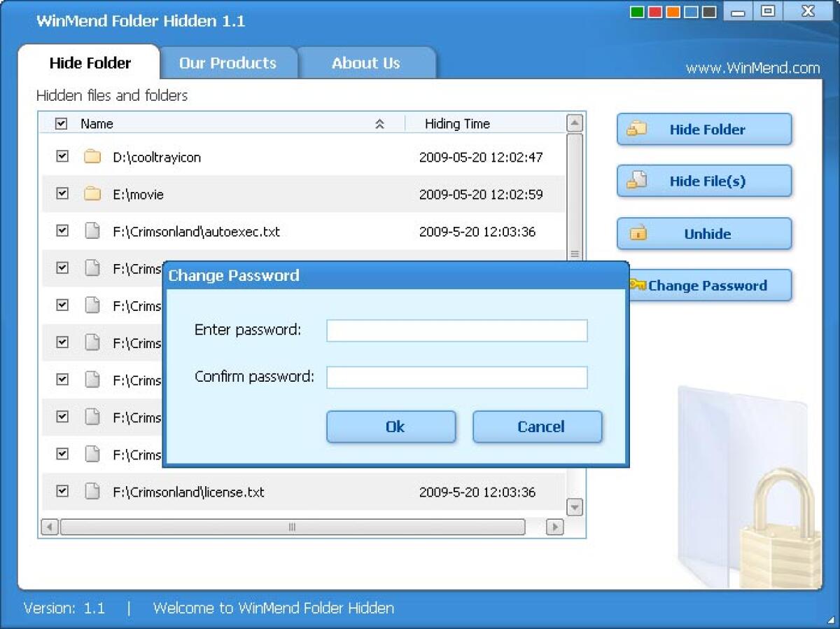840x629 pixels.
Task: Click the file icon next to license.txt
Action: pyautogui.click(x=92, y=492)
